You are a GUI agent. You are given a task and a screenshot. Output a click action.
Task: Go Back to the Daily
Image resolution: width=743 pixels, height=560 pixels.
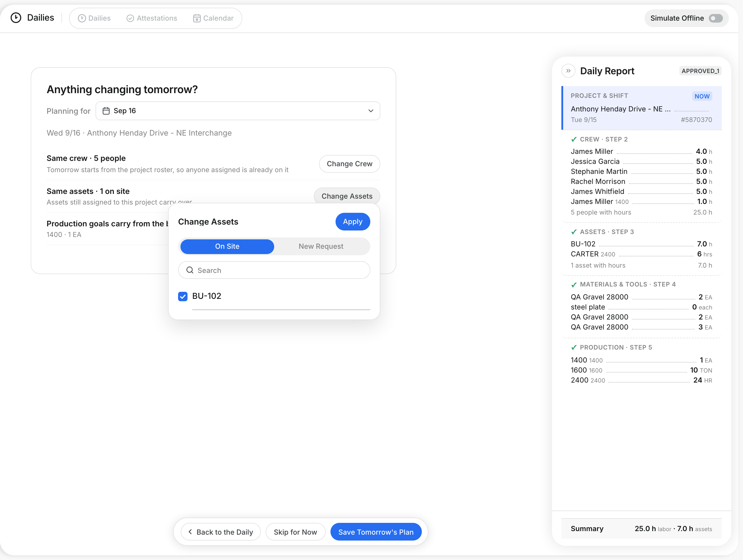pyautogui.click(x=221, y=532)
